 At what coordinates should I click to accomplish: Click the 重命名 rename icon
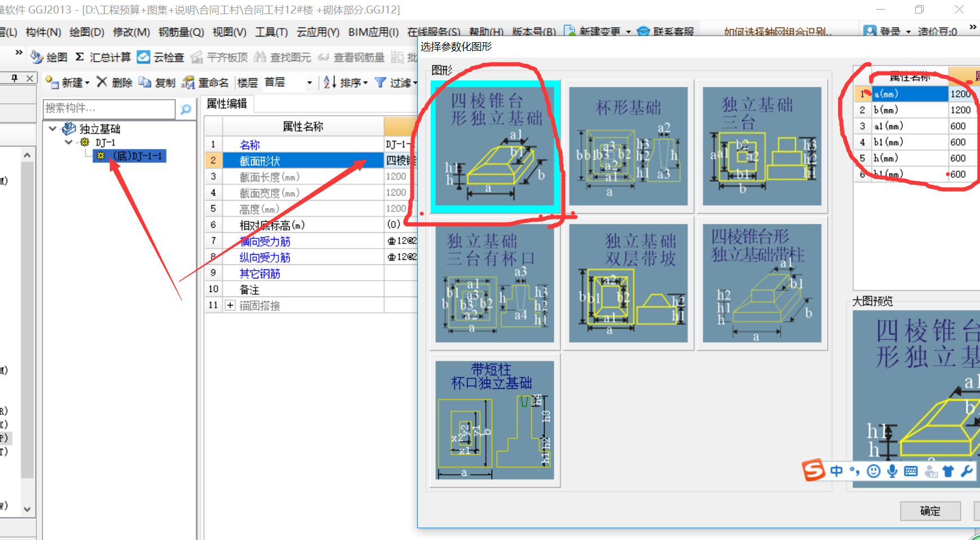tap(188, 83)
